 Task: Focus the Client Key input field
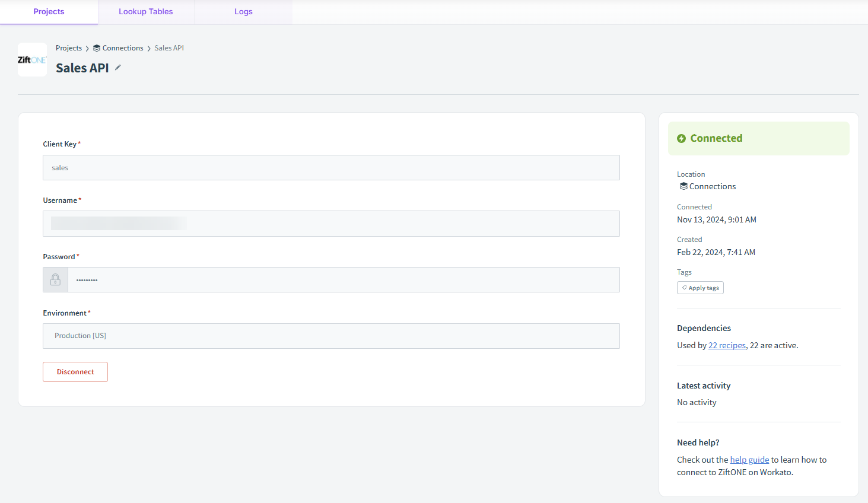tap(331, 168)
